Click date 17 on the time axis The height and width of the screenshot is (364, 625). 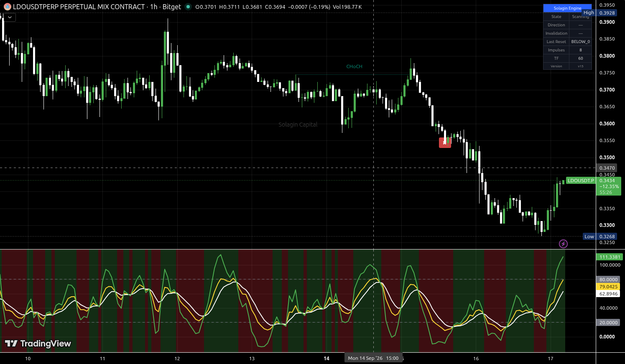coord(551,359)
